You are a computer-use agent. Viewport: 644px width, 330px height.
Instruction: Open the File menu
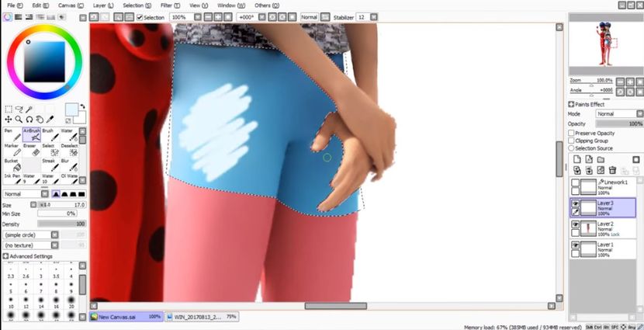15,5
